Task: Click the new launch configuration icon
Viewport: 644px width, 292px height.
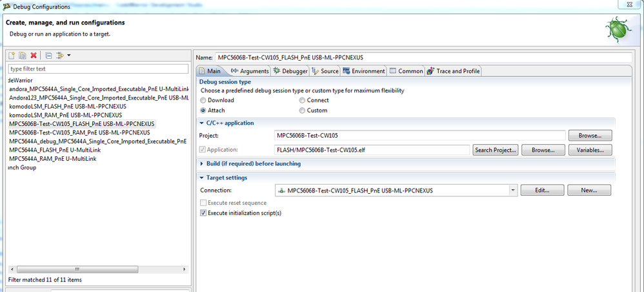Action: click(12, 56)
